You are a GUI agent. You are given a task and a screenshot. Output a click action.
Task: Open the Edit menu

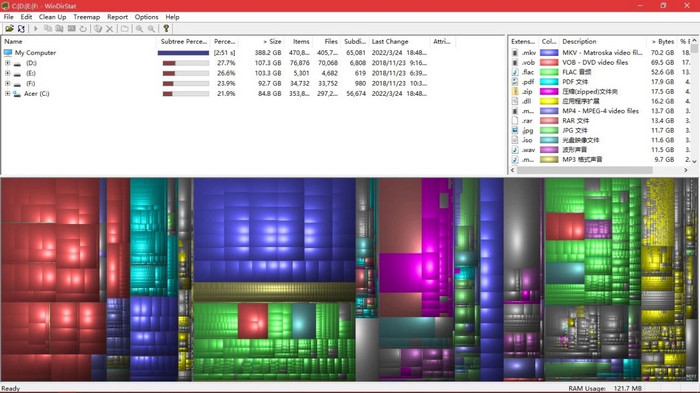(26, 17)
